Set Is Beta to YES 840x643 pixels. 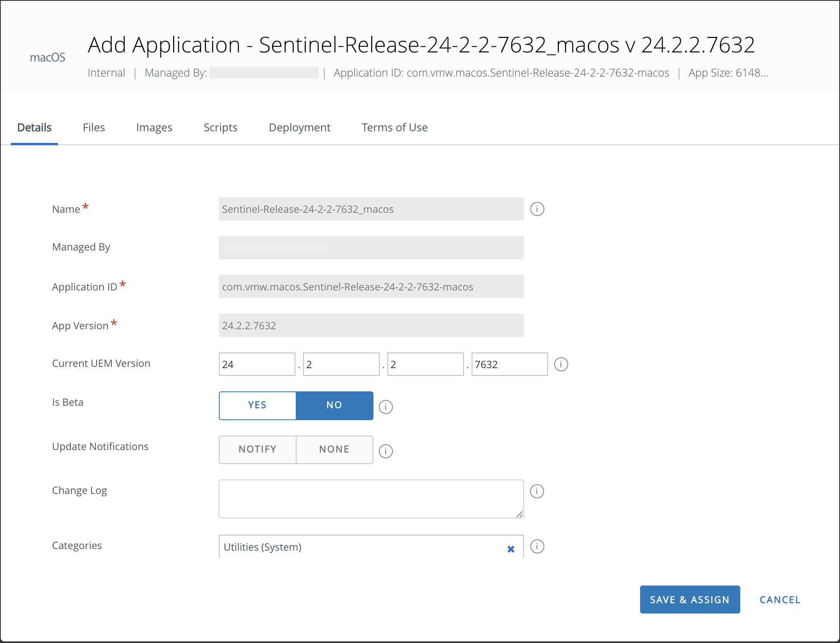(x=257, y=405)
